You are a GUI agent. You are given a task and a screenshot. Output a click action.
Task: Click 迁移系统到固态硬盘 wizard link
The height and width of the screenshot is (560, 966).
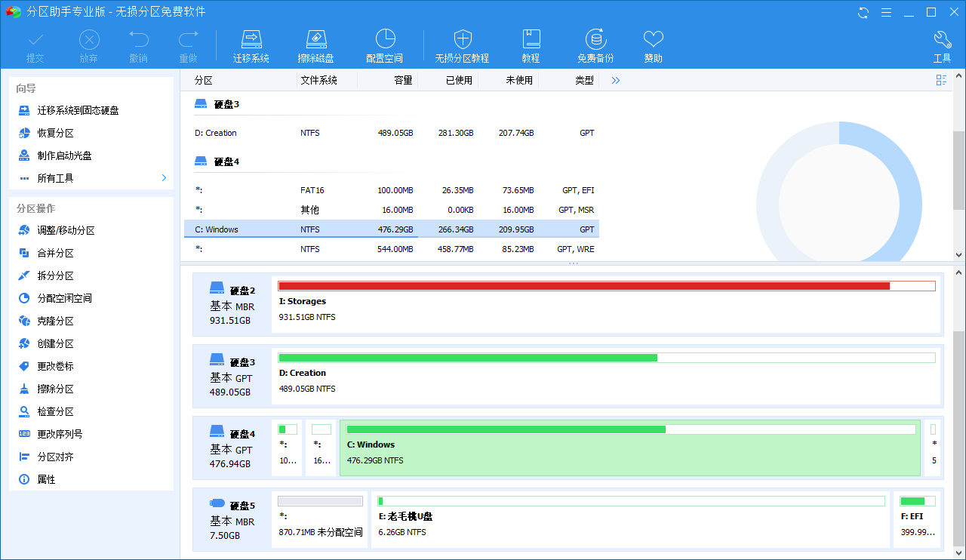(78, 110)
